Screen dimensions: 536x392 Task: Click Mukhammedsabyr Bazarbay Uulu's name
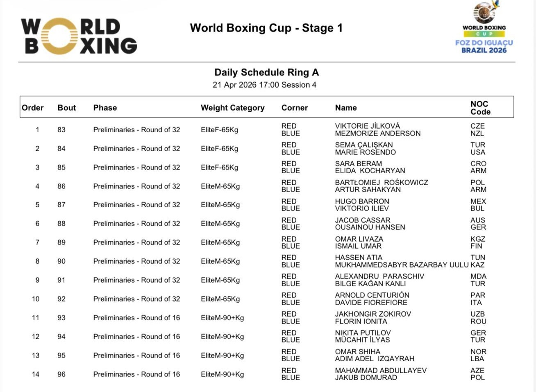(401, 265)
